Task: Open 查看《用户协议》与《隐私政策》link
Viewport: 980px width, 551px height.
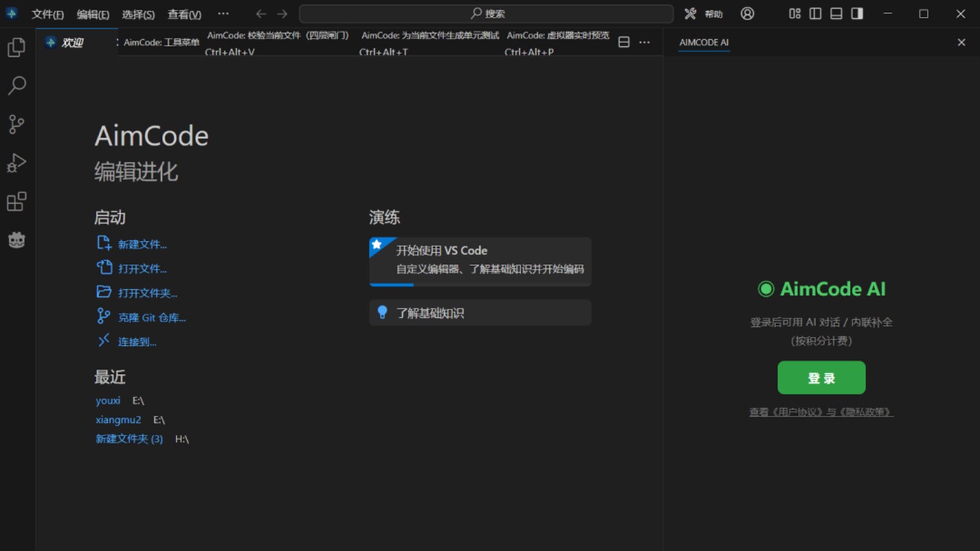Action: (x=821, y=412)
